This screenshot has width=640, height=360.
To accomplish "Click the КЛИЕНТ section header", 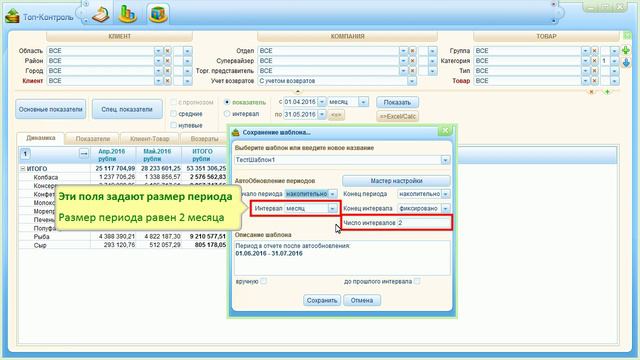I will (x=120, y=36).
